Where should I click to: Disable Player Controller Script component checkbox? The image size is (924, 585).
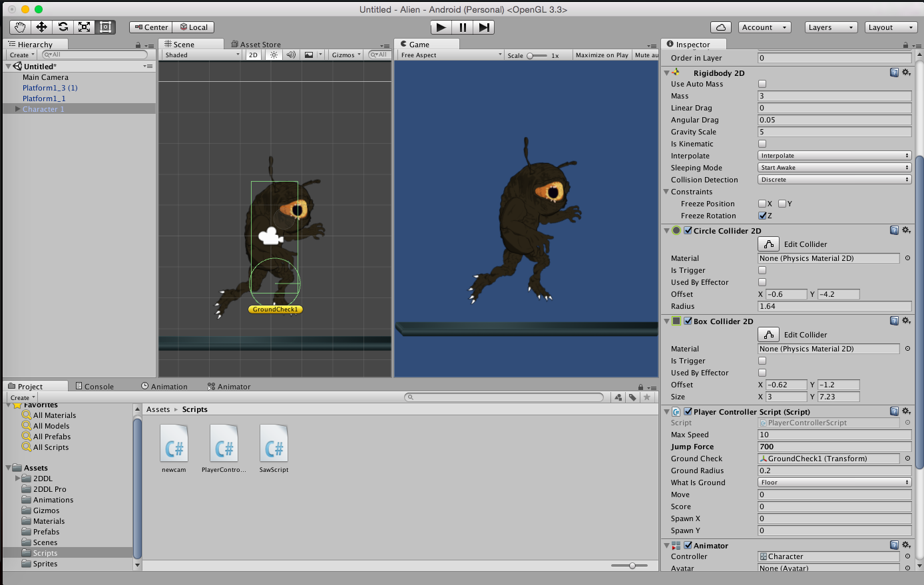(688, 411)
